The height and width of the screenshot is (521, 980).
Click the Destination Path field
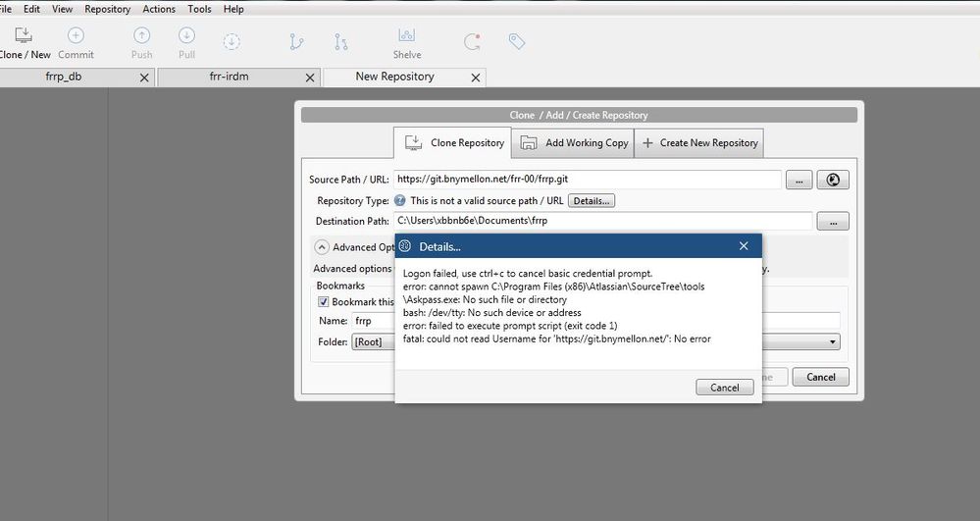point(602,221)
